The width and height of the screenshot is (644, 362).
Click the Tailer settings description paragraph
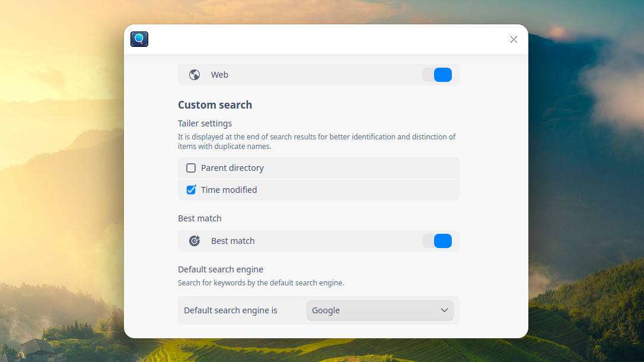coord(317,141)
